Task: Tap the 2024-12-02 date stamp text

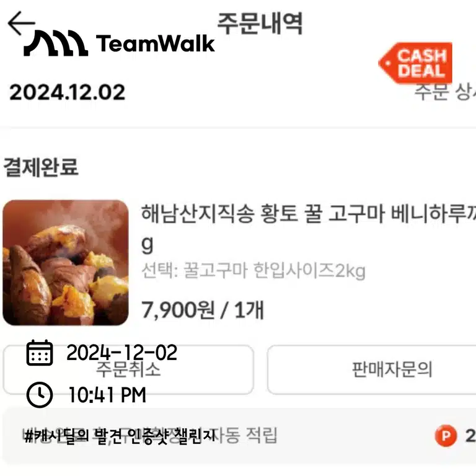Action: click(x=121, y=353)
